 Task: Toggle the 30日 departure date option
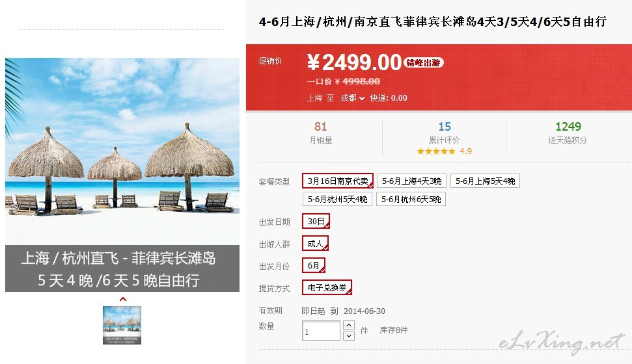[x=316, y=221]
